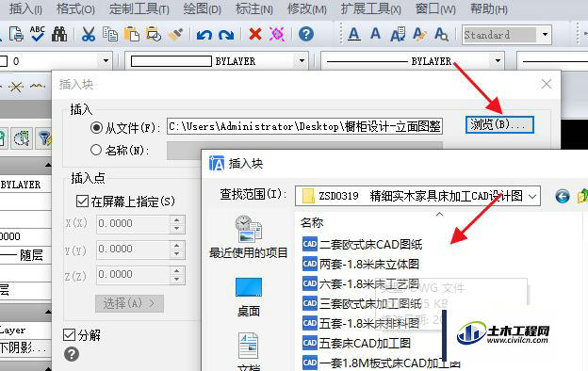588x371 pixels.
Task: Select file 六套-1.8米床工艺图
Action: pyautogui.click(x=361, y=284)
